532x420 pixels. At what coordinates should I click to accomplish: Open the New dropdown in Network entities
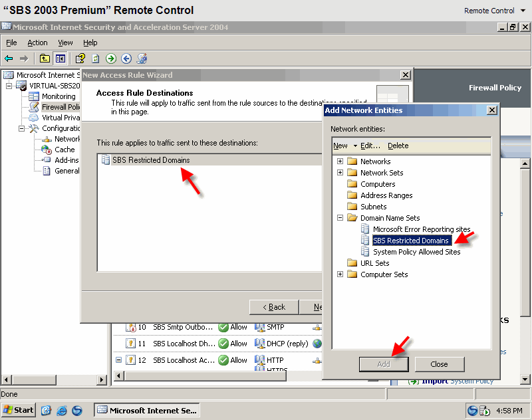click(344, 146)
